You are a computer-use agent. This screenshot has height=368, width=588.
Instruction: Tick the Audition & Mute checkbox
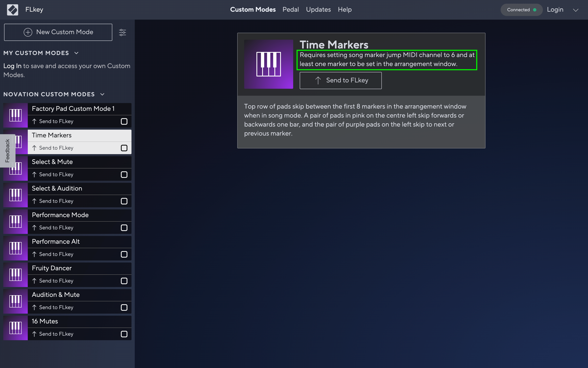(x=124, y=307)
